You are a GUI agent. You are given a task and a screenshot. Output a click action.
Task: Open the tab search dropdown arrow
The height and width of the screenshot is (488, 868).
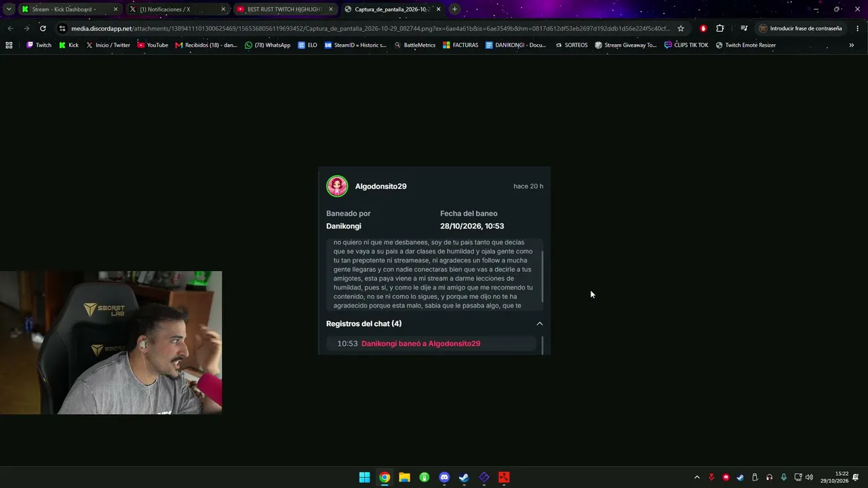tap(9, 9)
